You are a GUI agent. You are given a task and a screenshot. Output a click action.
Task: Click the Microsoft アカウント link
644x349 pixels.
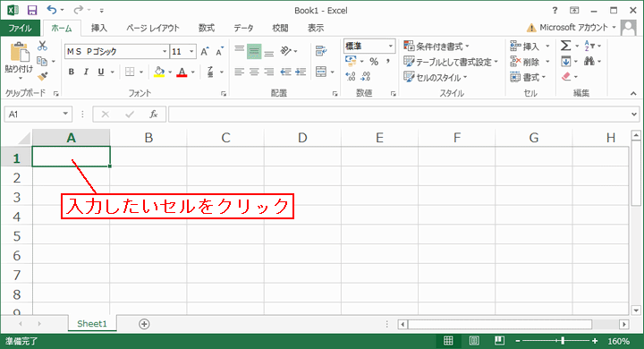573,28
